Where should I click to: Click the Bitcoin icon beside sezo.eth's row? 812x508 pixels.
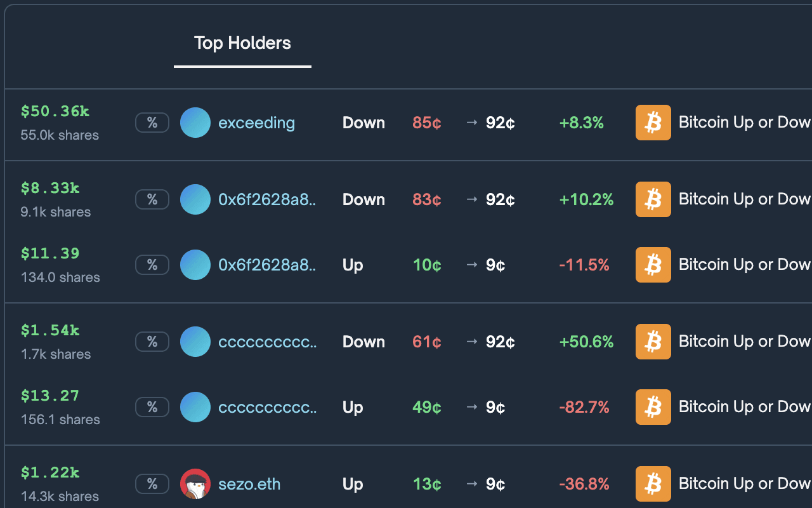coord(653,483)
